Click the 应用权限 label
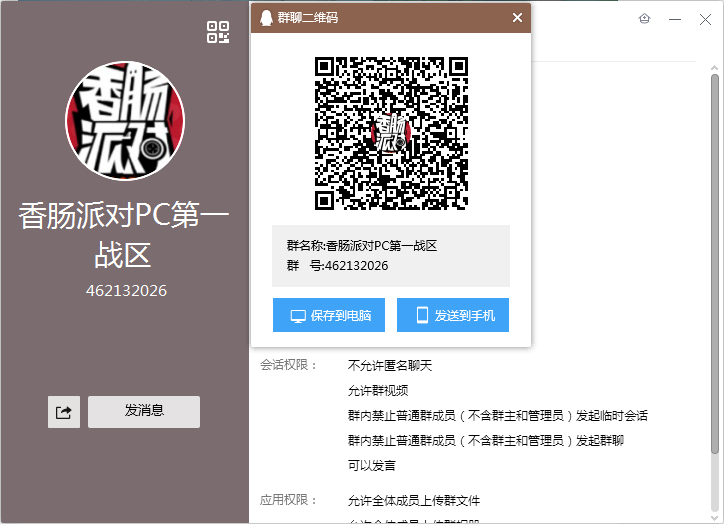This screenshot has width=724, height=524. coord(289,500)
